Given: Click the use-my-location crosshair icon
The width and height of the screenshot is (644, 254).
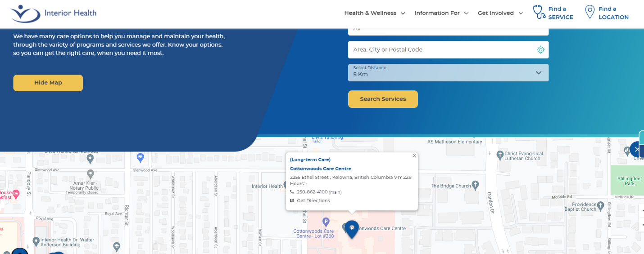Looking at the screenshot, I should pos(541,50).
